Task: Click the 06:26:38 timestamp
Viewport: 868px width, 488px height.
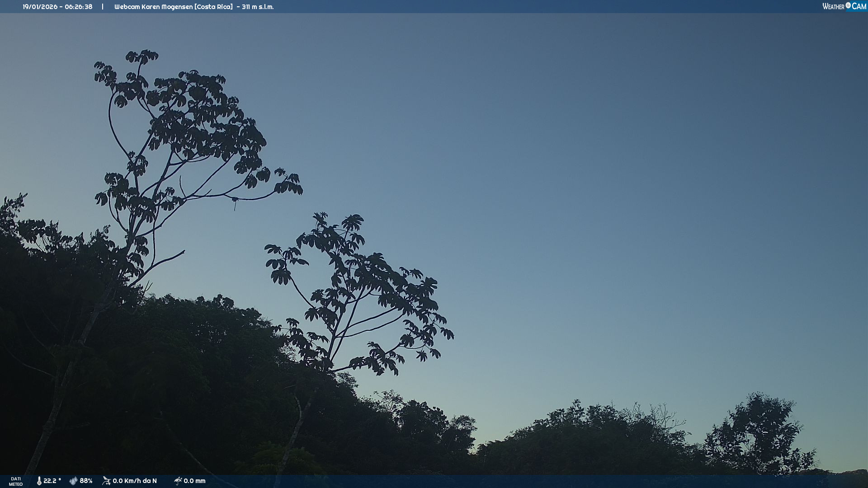Action: coord(78,7)
